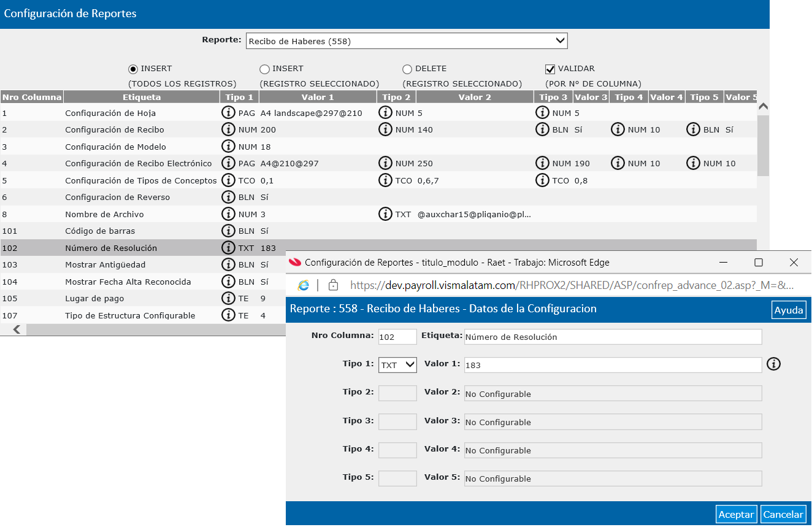Click info icon for Mostrar Antigüedad
The height and width of the screenshot is (527, 812).
click(229, 264)
